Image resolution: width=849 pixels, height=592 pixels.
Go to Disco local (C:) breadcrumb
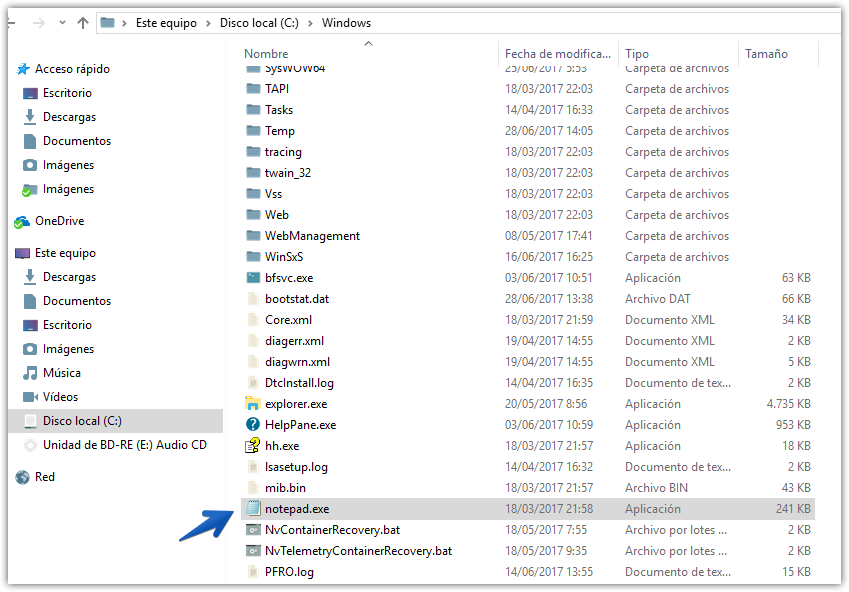(259, 23)
